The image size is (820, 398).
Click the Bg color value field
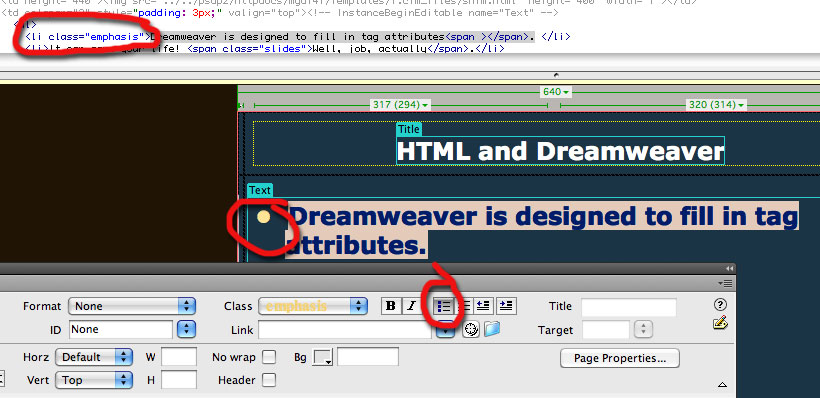[x=368, y=358]
